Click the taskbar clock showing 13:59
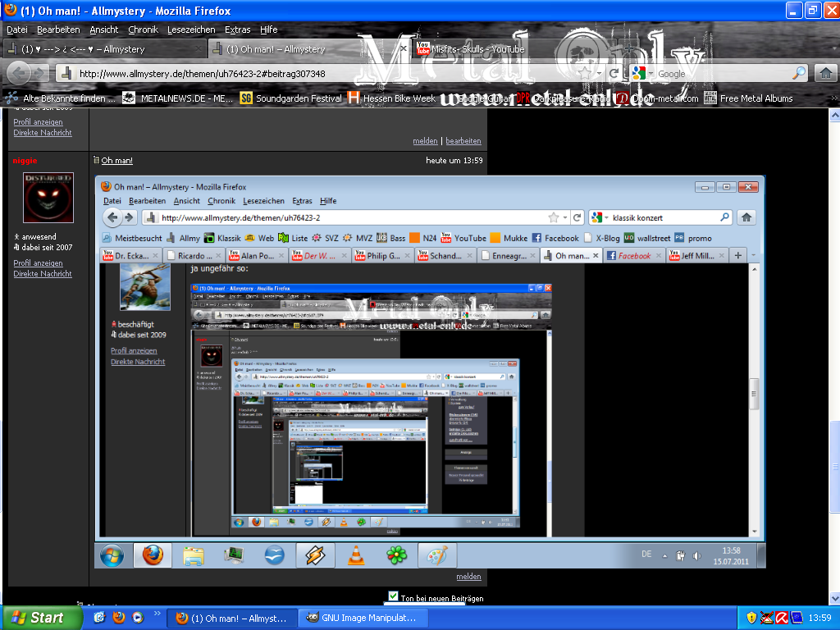Viewport: 840px width, 630px height. point(819,618)
